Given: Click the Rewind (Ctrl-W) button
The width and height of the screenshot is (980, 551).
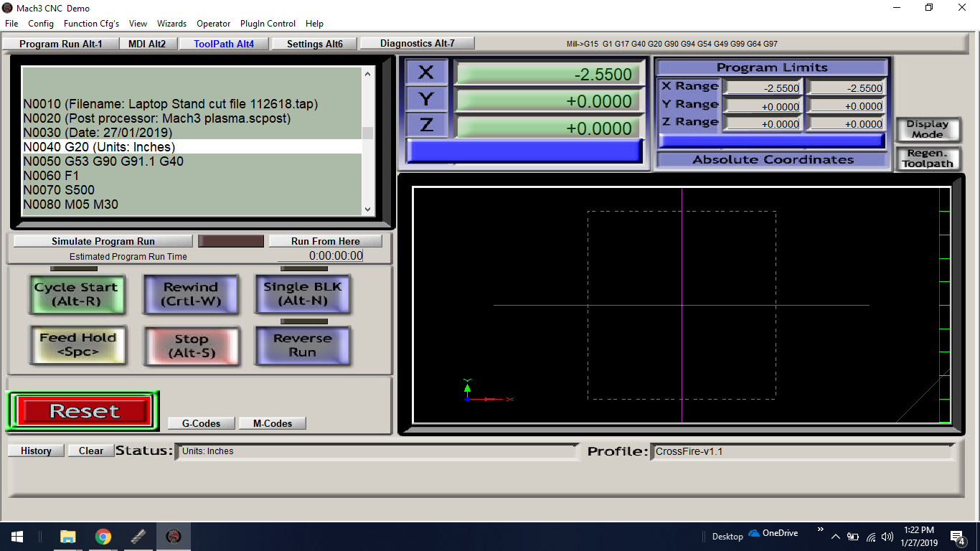Looking at the screenshot, I should pyautogui.click(x=191, y=294).
